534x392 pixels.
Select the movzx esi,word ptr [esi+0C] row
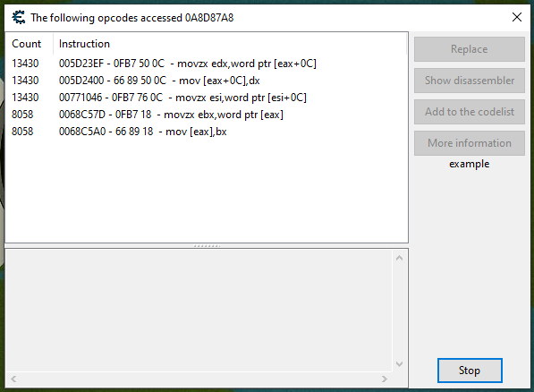tap(207, 98)
